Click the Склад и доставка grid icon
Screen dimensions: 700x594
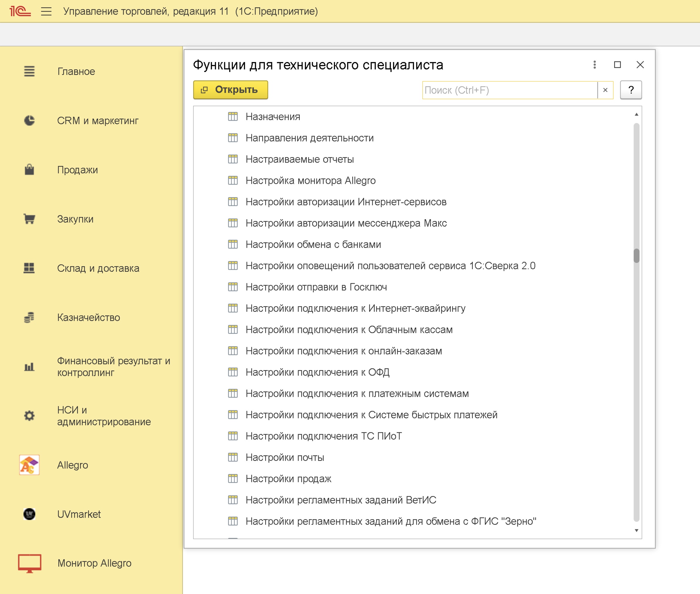(29, 268)
